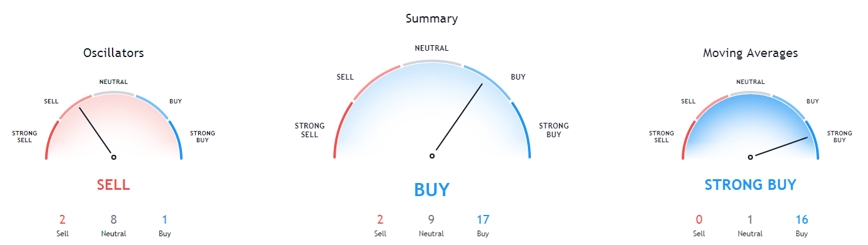This screenshot has width=868, height=245.
Task: Click the Moving Averages gauge needle pivot
Action: click(x=750, y=157)
